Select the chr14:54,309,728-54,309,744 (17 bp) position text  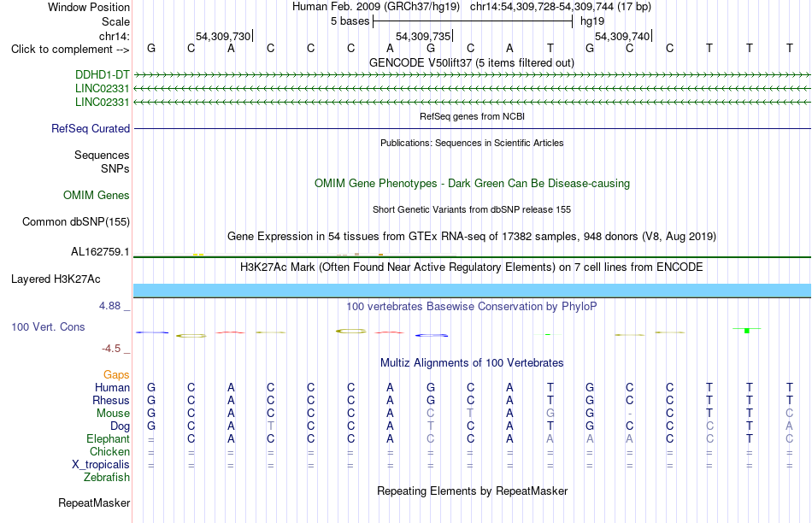[x=561, y=7]
